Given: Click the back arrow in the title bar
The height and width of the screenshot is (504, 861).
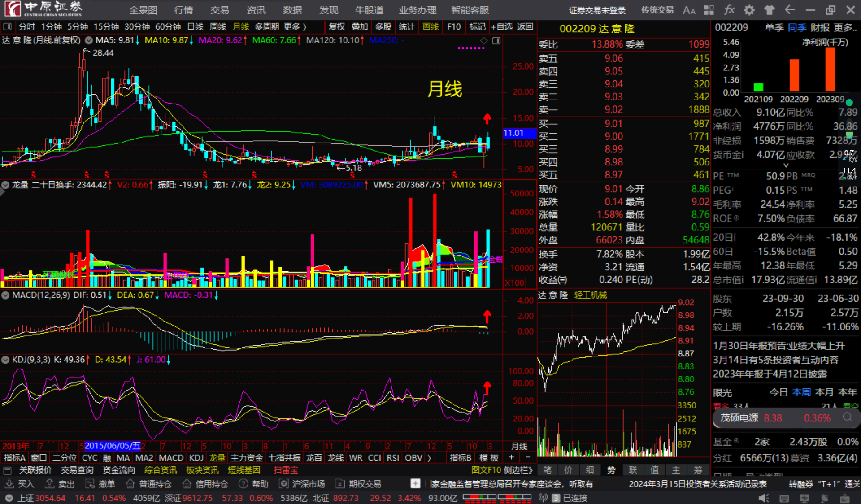Looking at the screenshot, I should coord(790,10).
